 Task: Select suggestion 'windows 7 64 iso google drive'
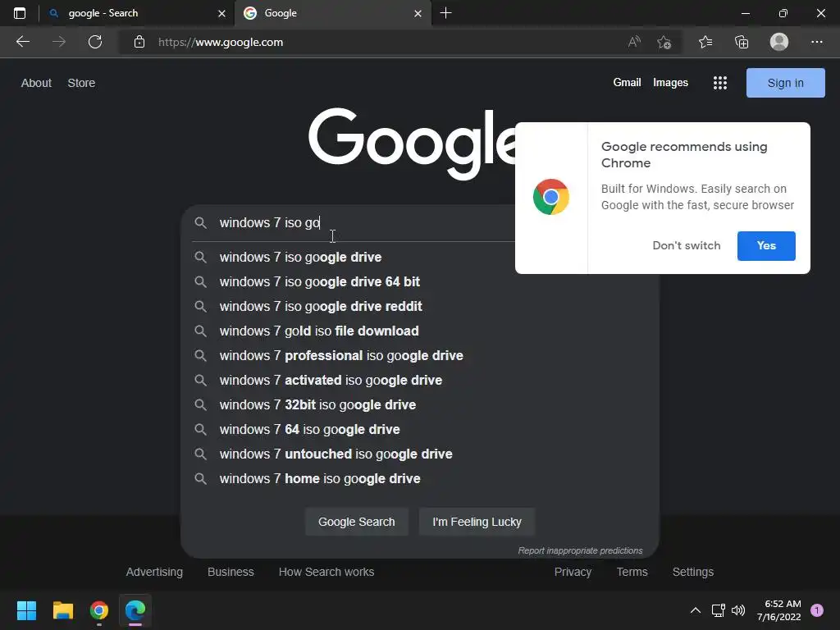(419, 430)
